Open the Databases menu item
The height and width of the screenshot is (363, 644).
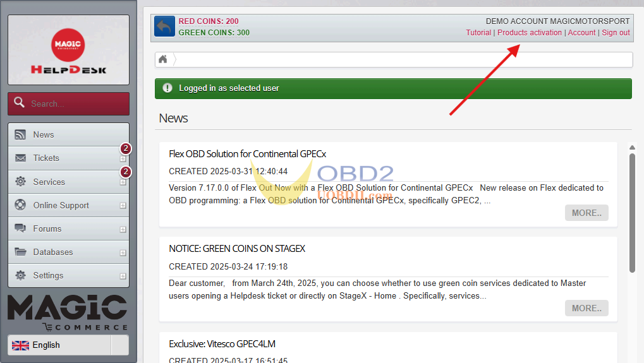(x=69, y=252)
